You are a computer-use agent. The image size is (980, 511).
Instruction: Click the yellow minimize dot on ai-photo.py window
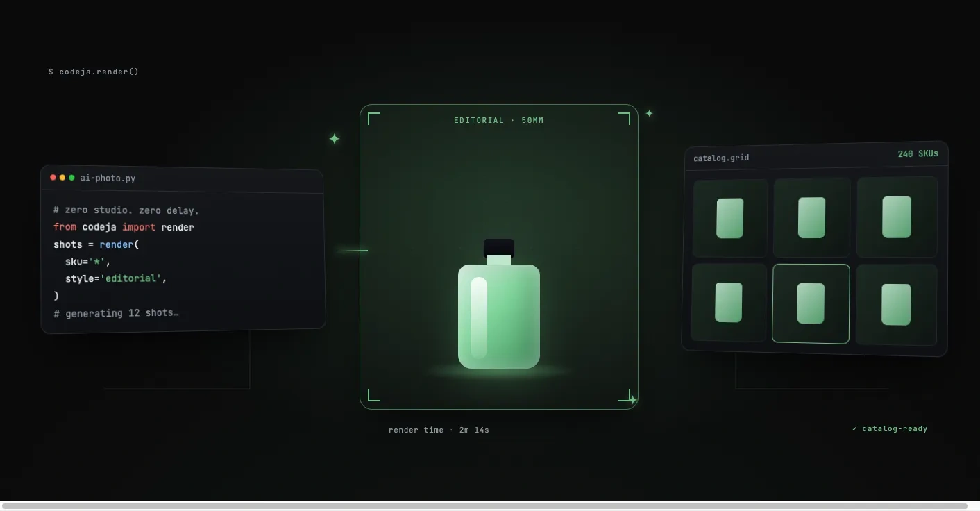click(x=62, y=178)
